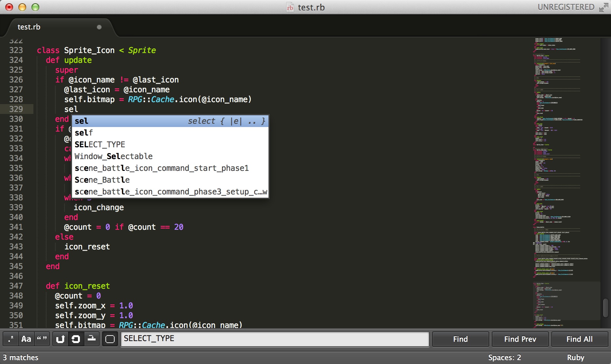The image size is (611, 364).
Task: Open the Spaces: 2 indentation menu
Action: tap(504, 357)
